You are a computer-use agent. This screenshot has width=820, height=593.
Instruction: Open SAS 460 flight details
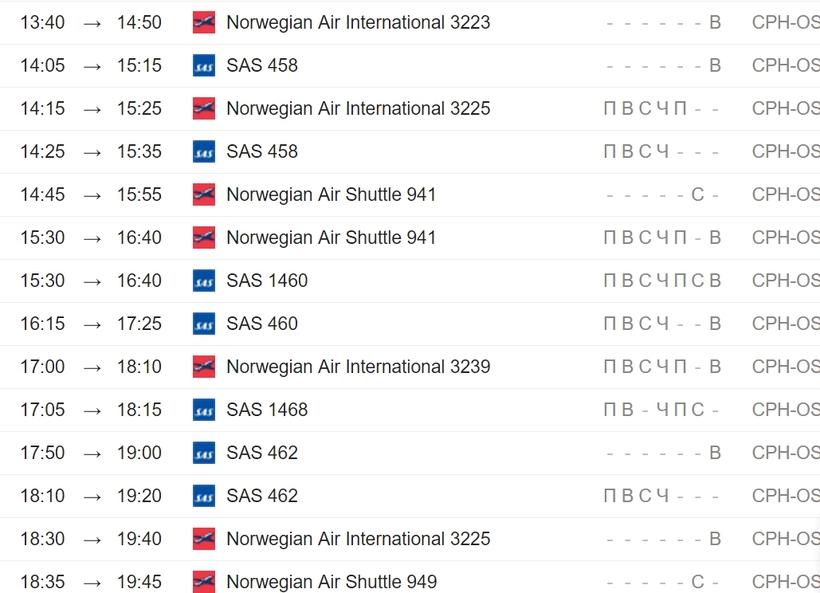point(262,324)
